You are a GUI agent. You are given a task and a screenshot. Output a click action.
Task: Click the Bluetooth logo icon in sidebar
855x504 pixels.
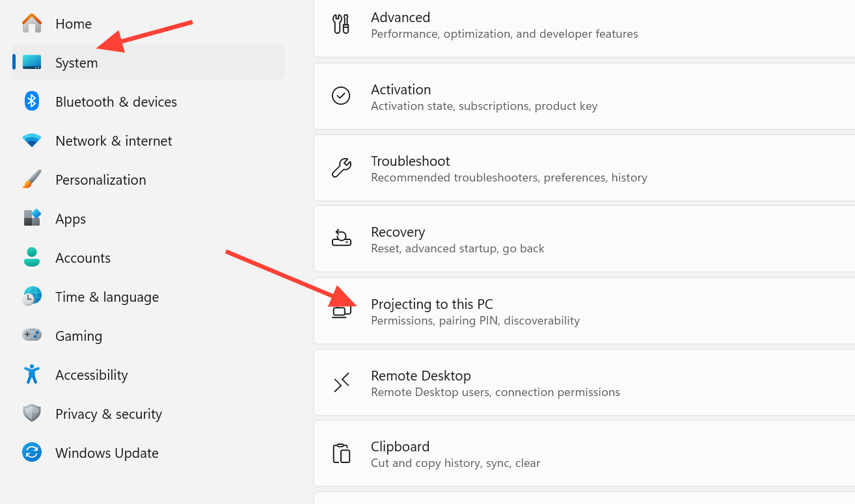(x=31, y=101)
